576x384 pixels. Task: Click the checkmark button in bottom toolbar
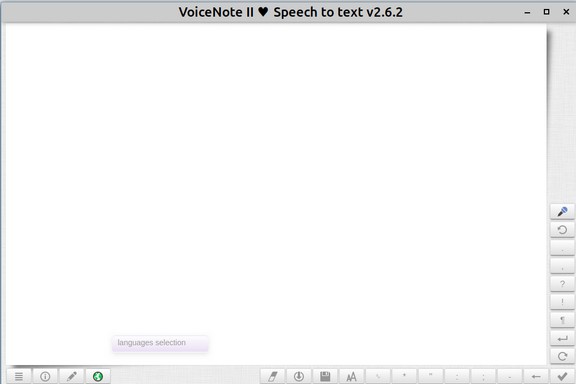tap(562, 376)
